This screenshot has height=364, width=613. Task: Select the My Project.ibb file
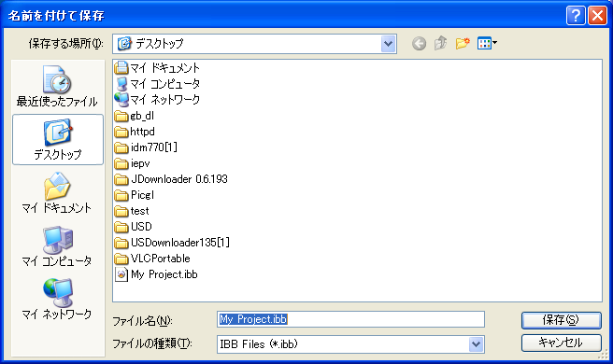coord(156,274)
